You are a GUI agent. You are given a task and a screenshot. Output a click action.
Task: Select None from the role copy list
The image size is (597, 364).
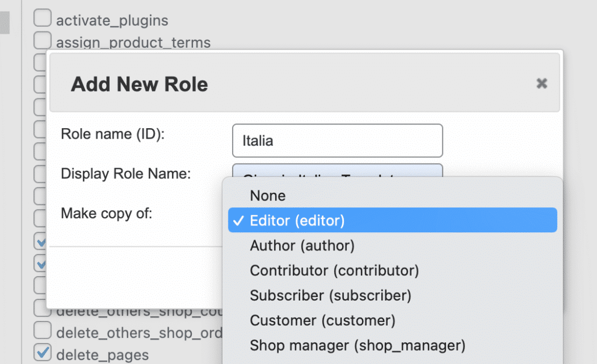coord(268,196)
